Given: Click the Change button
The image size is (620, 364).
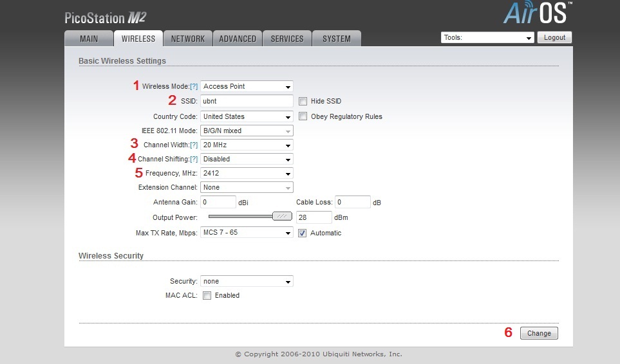Looking at the screenshot, I should pyautogui.click(x=539, y=333).
